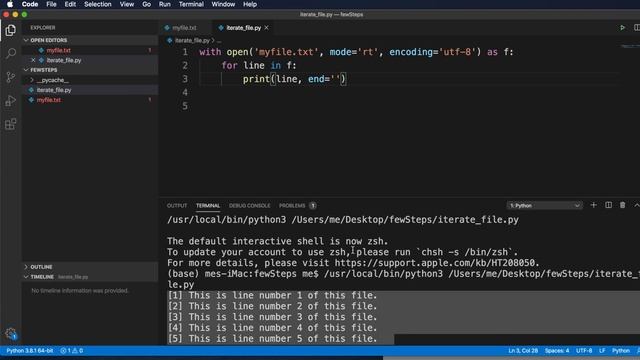Viewport: 640px width, 360px height.
Task: Switch to the myfile.txt editor tab
Action: coord(184,28)
